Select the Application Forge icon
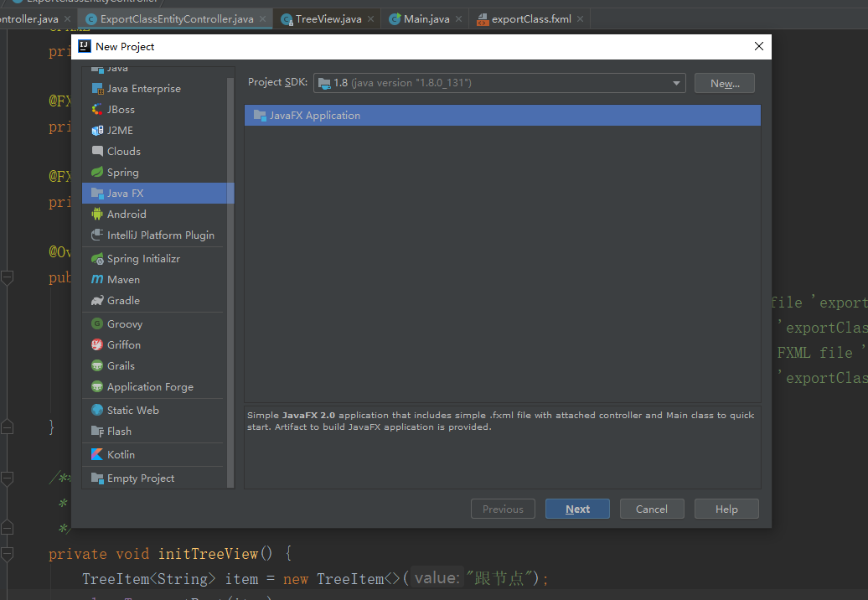This screenshot has height=600, width=868. point(97,387)
